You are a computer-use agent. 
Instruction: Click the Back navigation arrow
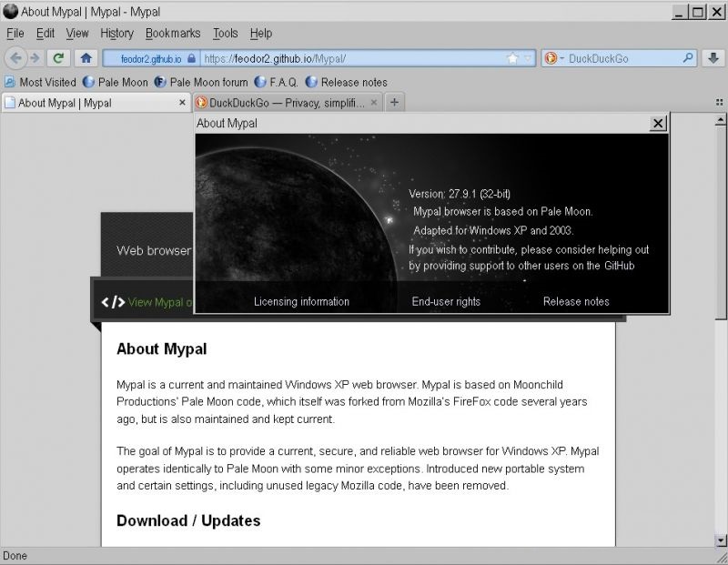(15, 57)
